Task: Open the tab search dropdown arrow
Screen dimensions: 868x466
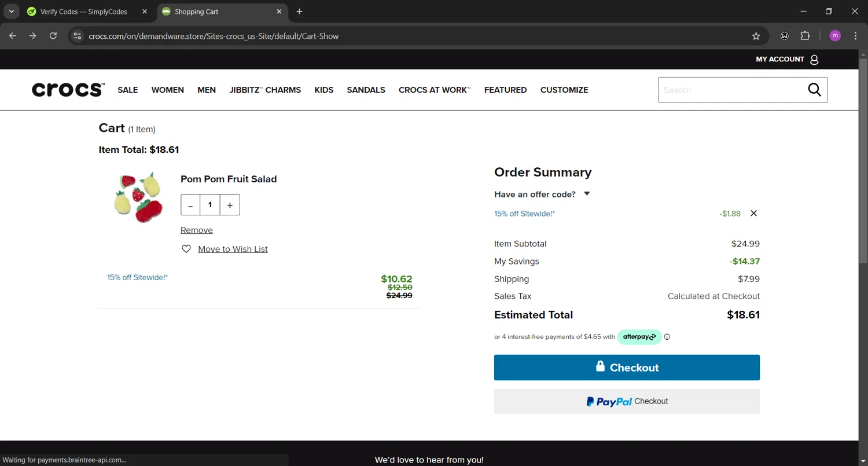Action: [11, 12]
